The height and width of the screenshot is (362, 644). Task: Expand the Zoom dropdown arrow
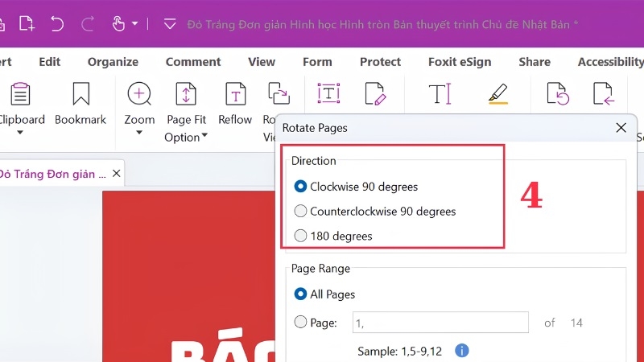coord(139,133)
